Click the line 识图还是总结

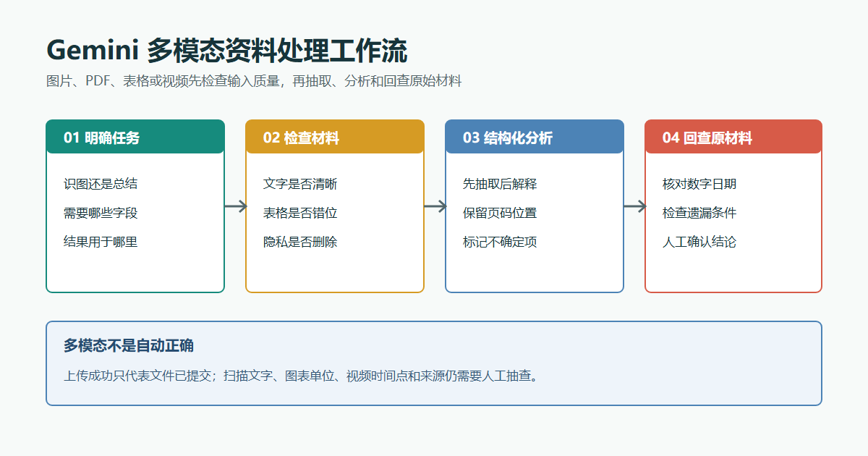[101, 184]
